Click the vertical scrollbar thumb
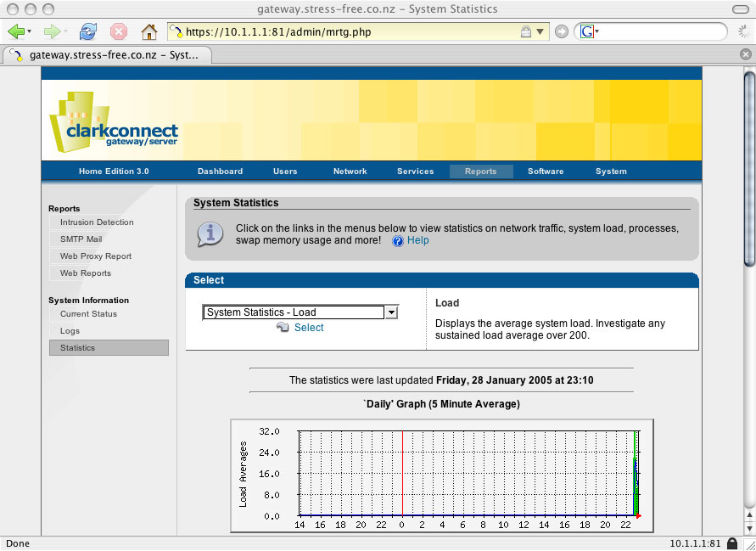Screen dimensions: 756x551 (749, 168)
